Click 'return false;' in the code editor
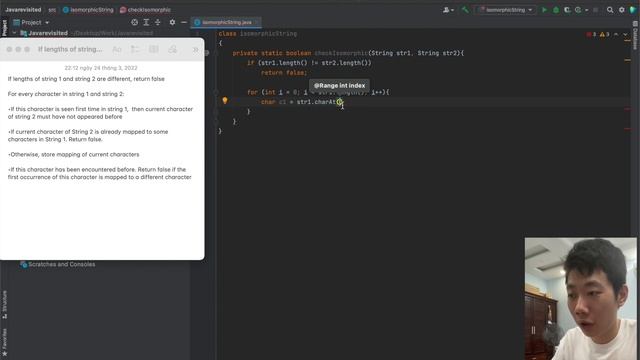Image resolution: width=640 pixels, height=360 pixels. pos(284,73)
